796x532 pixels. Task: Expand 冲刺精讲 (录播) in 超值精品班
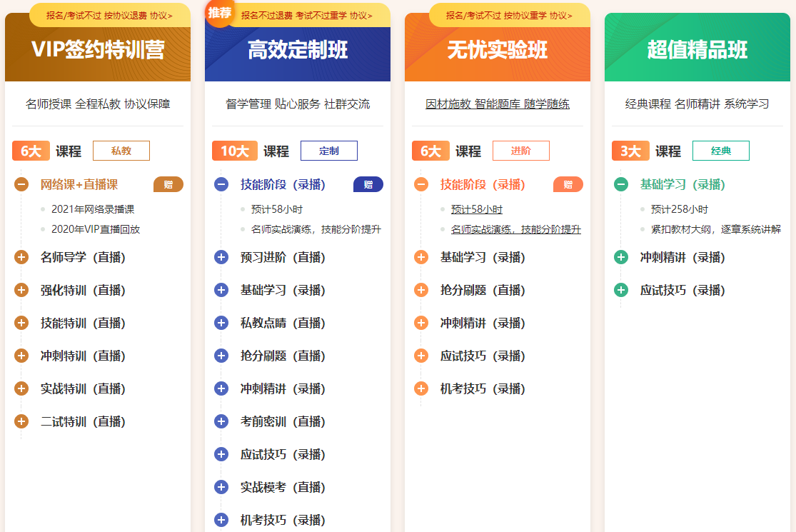coord(621,258)
